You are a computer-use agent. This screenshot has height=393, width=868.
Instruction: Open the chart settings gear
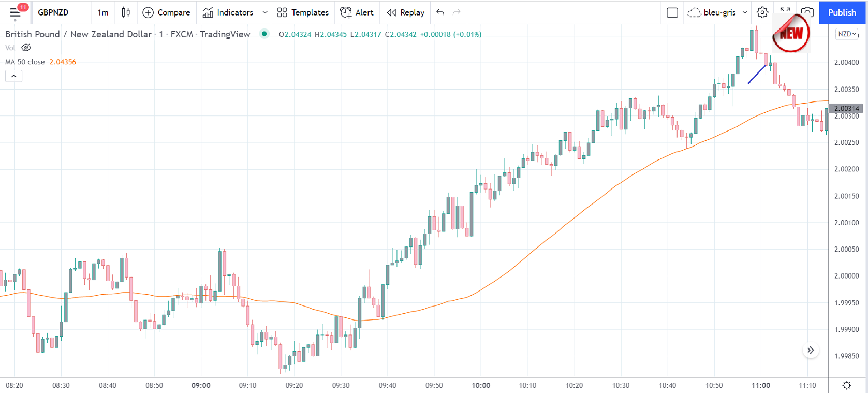762,12
